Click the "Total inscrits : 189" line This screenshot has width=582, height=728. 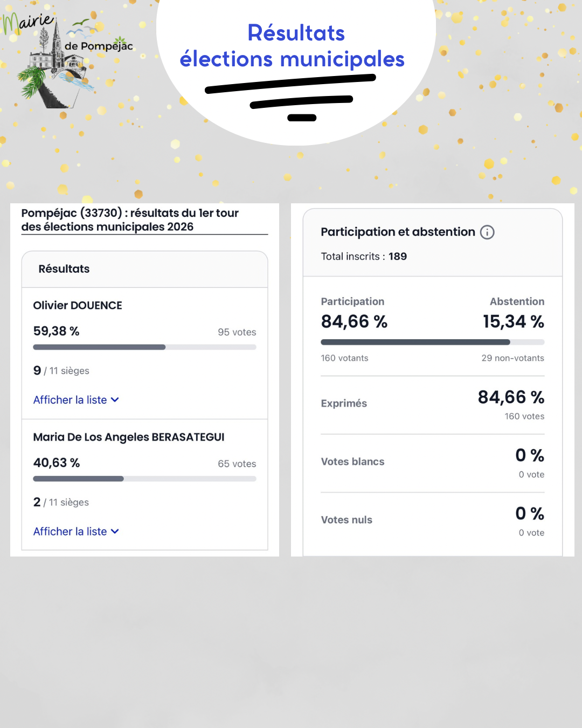[364, 257]
